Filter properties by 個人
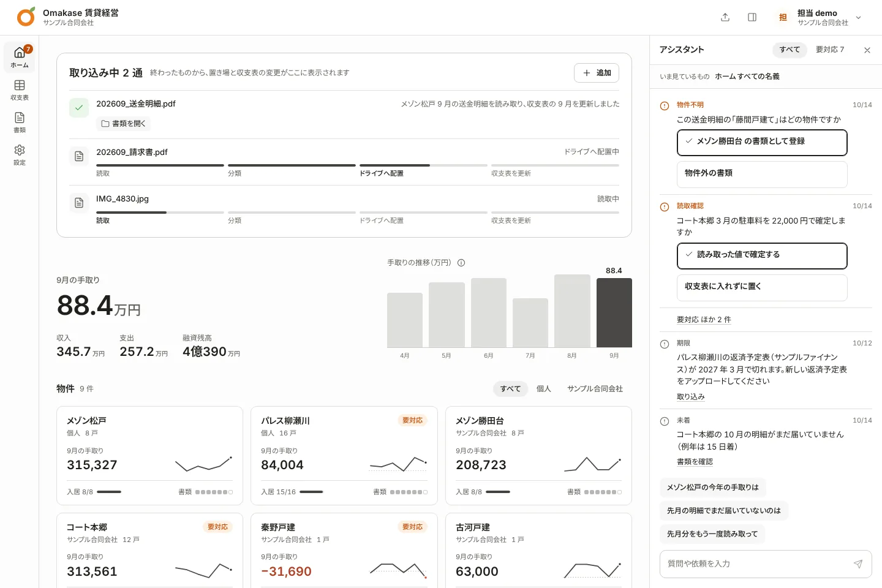 click(x=544, y=389)
